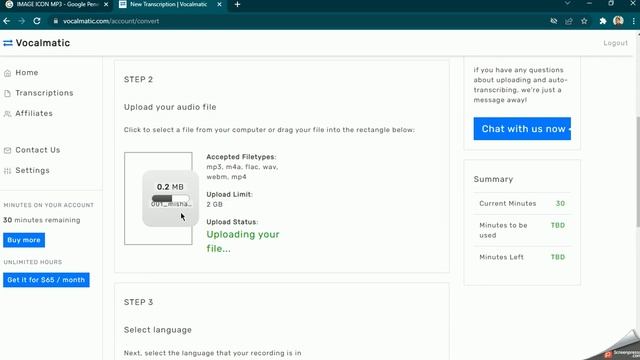Bookmark this page with the star icon
Viewport: 640px width, 360px height.
584,21
